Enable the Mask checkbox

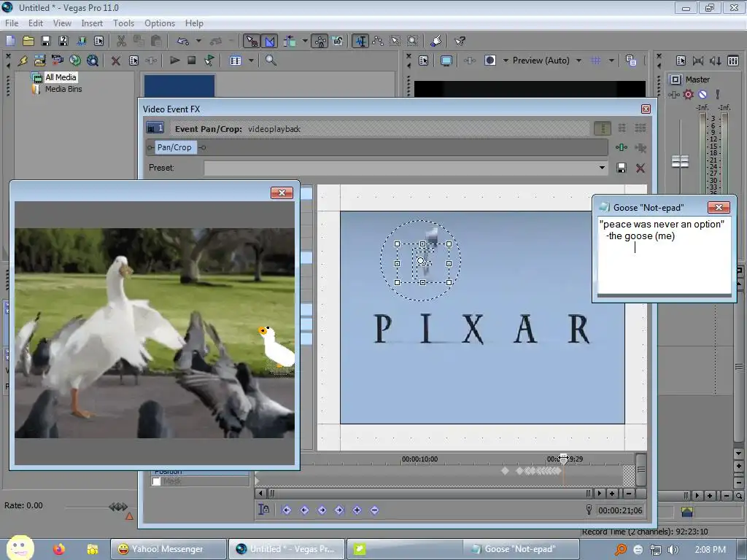click(156, 481)
